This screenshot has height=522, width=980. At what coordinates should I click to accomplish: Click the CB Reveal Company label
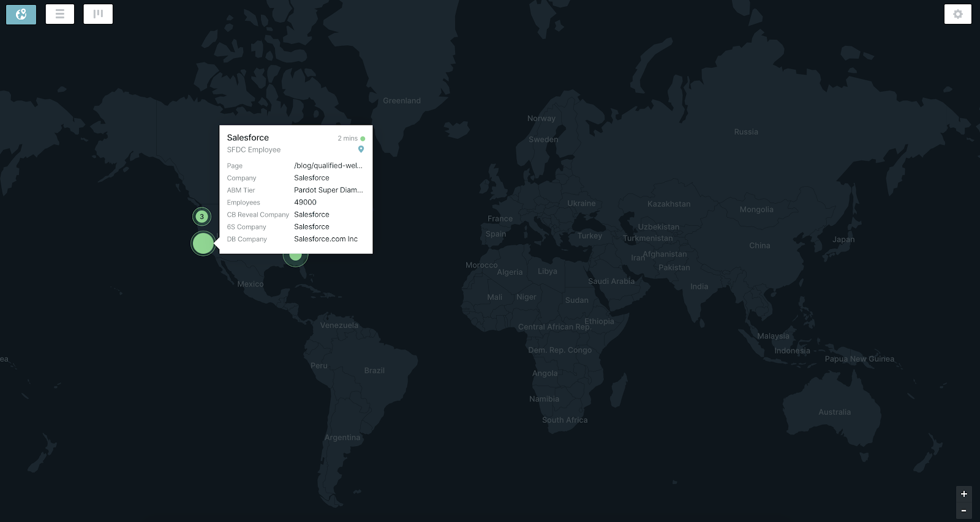pyautogui.click(x=258, y=215)
